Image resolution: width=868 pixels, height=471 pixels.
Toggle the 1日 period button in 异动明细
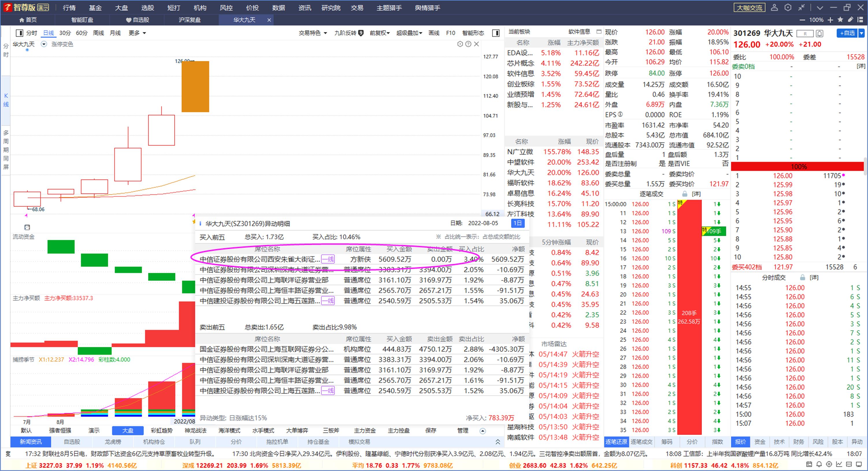(518, 223)
